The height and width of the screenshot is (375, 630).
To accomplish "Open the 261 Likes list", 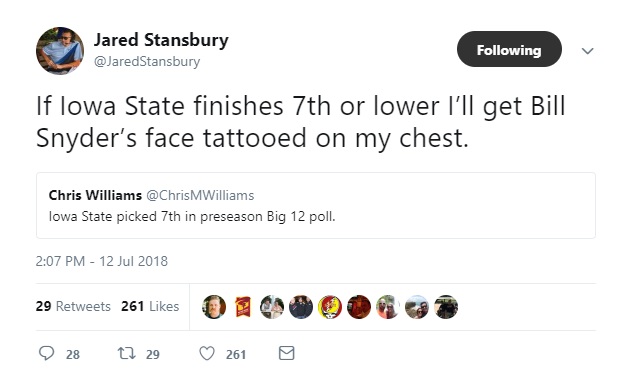I will coord(150,306).
